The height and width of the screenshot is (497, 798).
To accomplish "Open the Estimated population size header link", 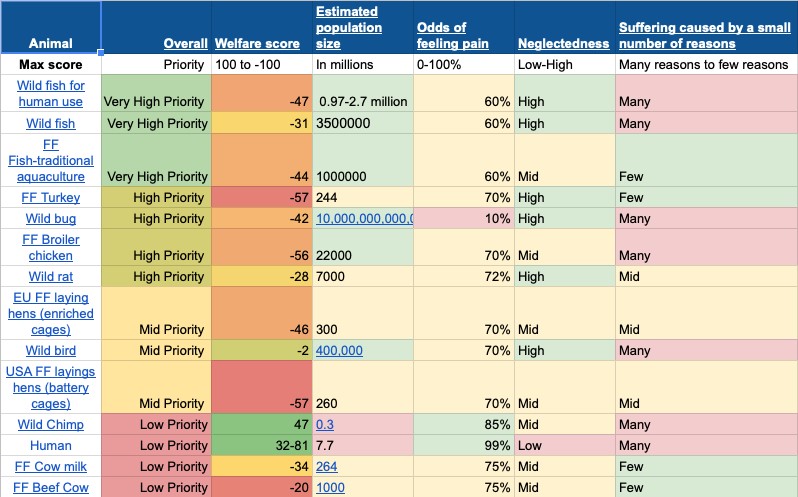I will (x=349, y=27).
